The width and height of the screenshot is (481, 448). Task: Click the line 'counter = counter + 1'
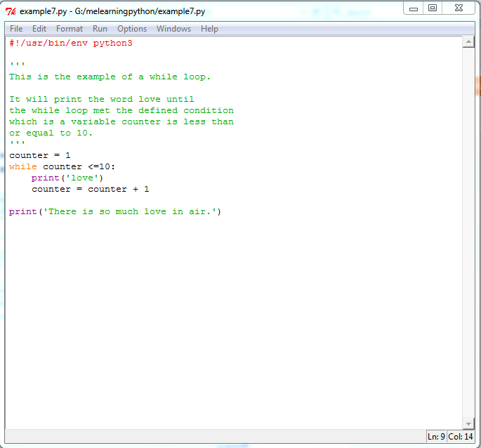(x=91, y=190)
